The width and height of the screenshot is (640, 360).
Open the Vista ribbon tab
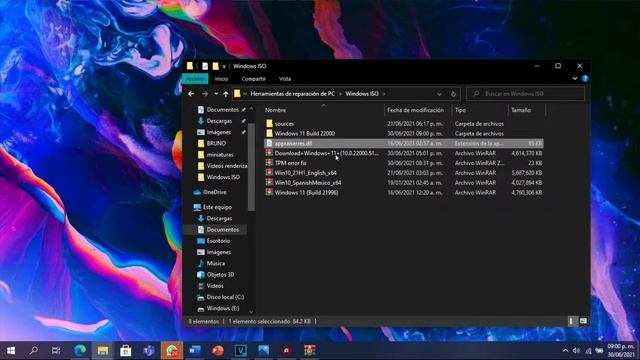pyautogui.click(x=285, y=79)
